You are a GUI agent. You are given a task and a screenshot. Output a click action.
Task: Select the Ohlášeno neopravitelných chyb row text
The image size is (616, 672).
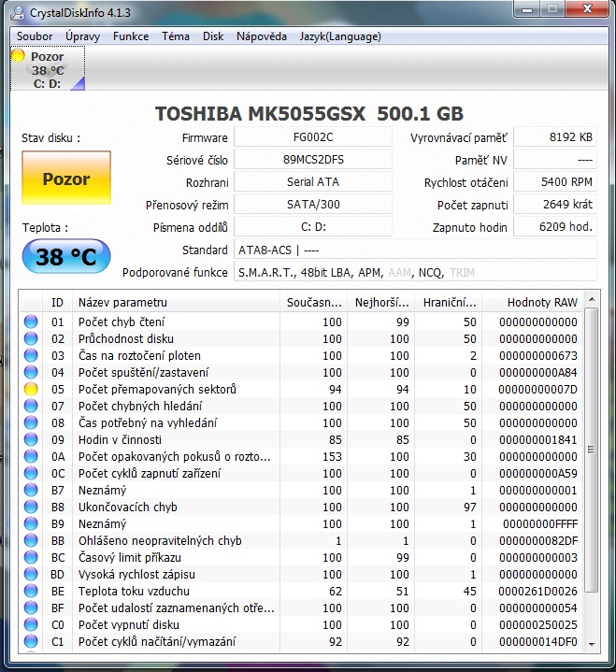coord(160,540)
